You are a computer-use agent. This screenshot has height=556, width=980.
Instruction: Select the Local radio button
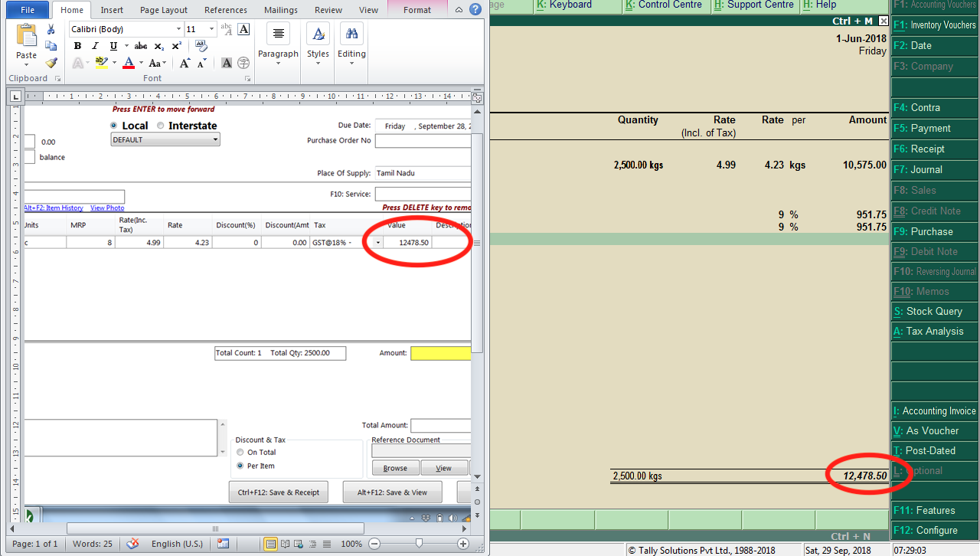pyautogui.click(x=114, y=126)
